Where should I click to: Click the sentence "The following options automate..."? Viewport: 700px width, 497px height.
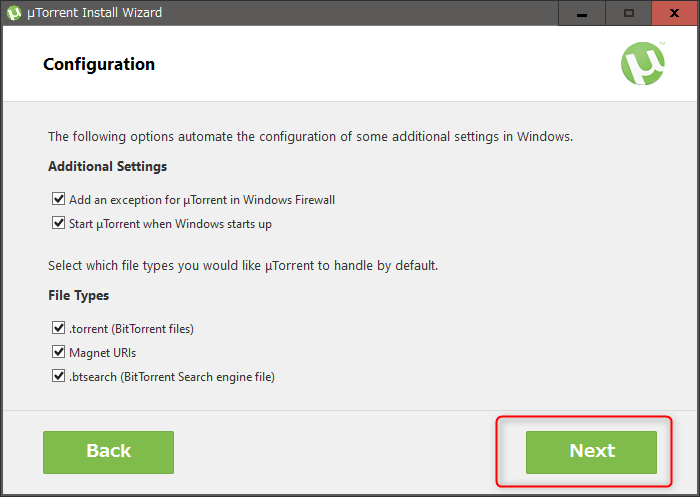pyautogui.click(x=310, y=137)
